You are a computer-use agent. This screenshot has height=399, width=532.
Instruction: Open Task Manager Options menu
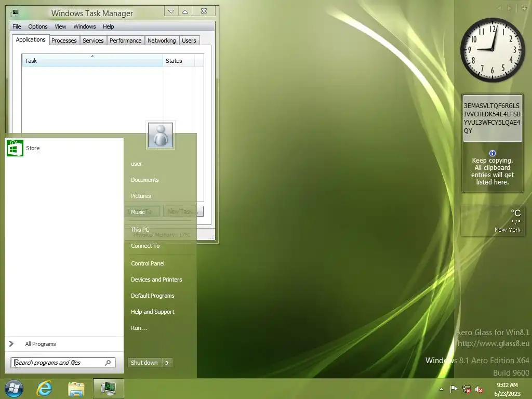pos(37,26)
